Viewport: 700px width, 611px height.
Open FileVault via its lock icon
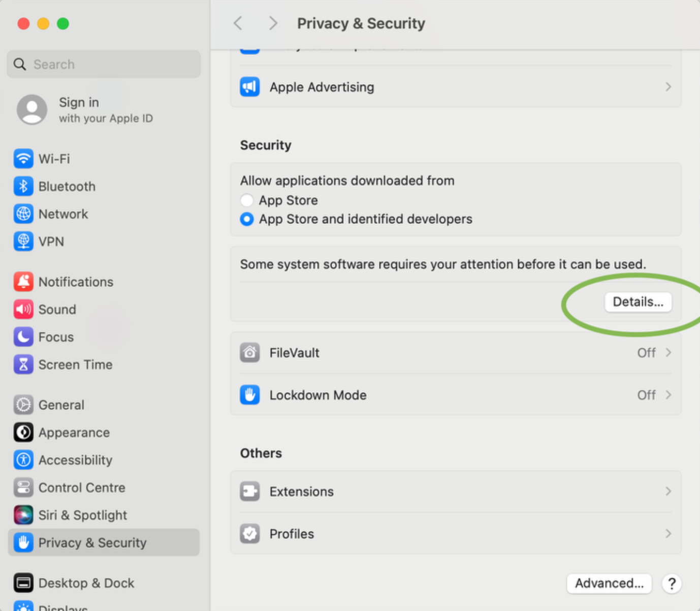tap(250, 352)
